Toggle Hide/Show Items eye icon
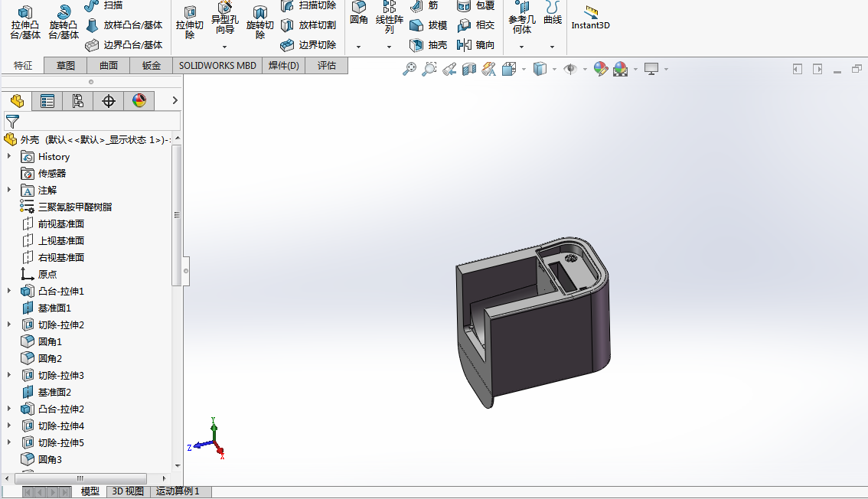 (570, 69)
